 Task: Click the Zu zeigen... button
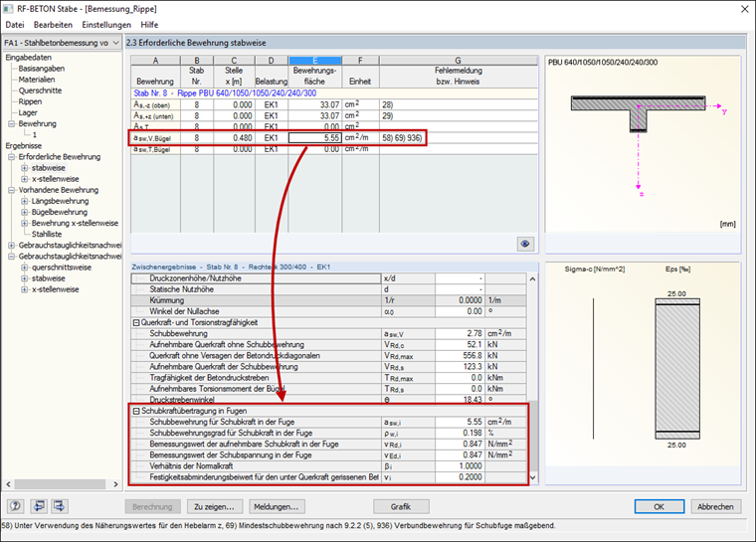[214, 507]
